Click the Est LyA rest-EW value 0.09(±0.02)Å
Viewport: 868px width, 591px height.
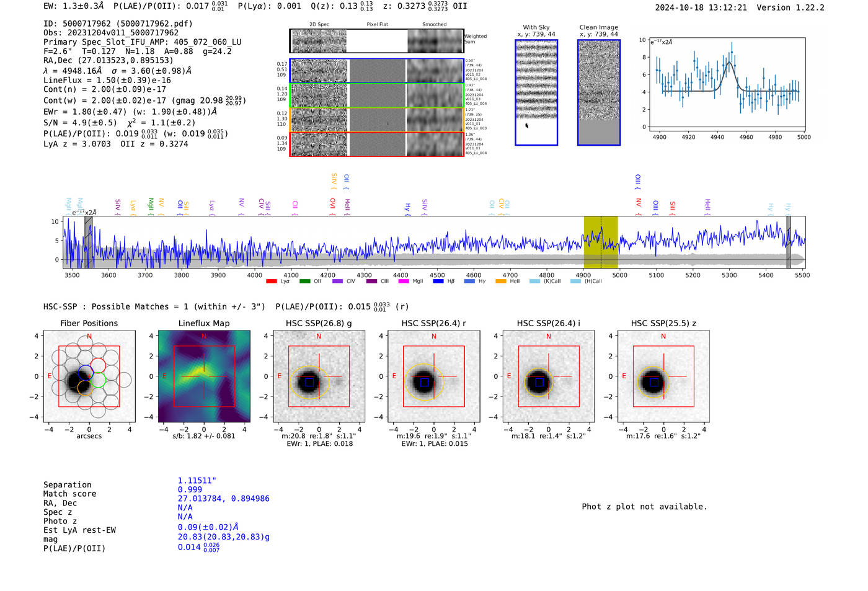(x=208, y=527)
